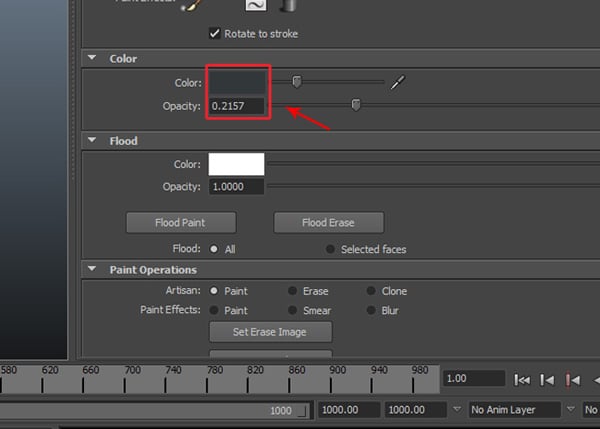
Task: Click the Set Erase Image button
Action: point(270,332)
